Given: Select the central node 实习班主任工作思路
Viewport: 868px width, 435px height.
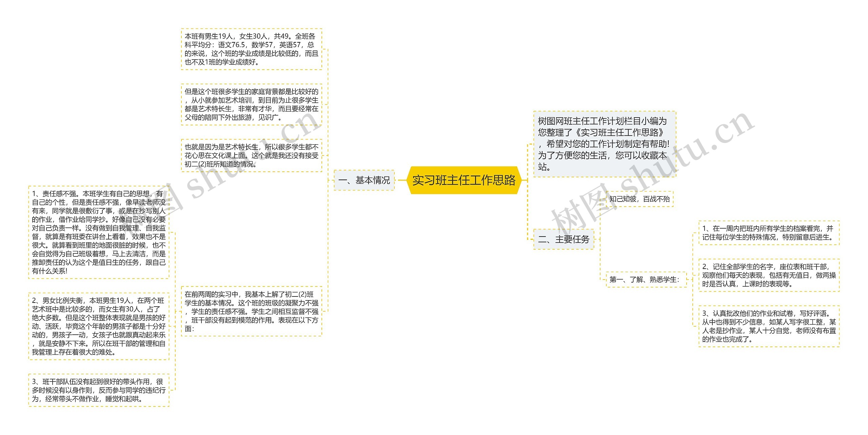Looking at the screenshot, I should (463, 180).
